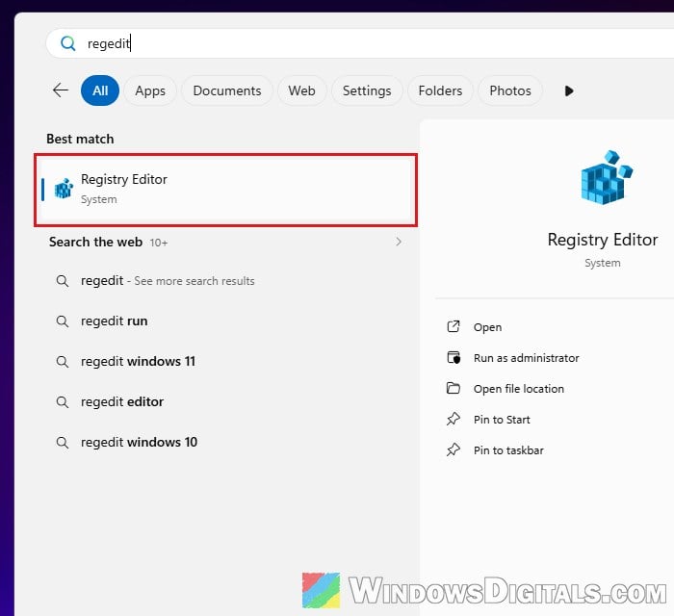The height and width of the screenshot is (616, 674).
Task: Click magnifier icon beside regedit run
Action: [63, 321]
